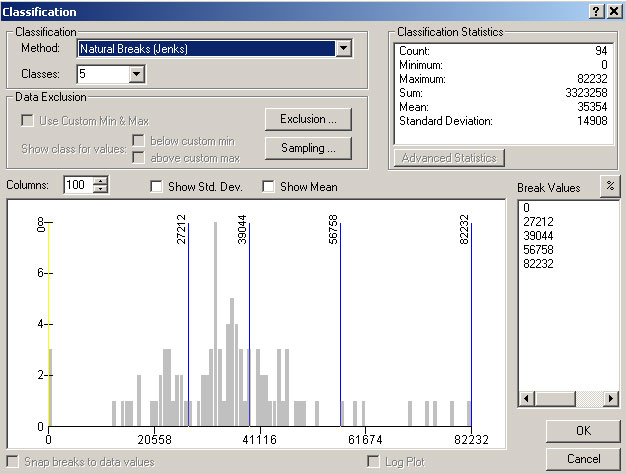Click the Standard Deviation value 14908
This screenshot has height=474, width=626.
point(592,121)
